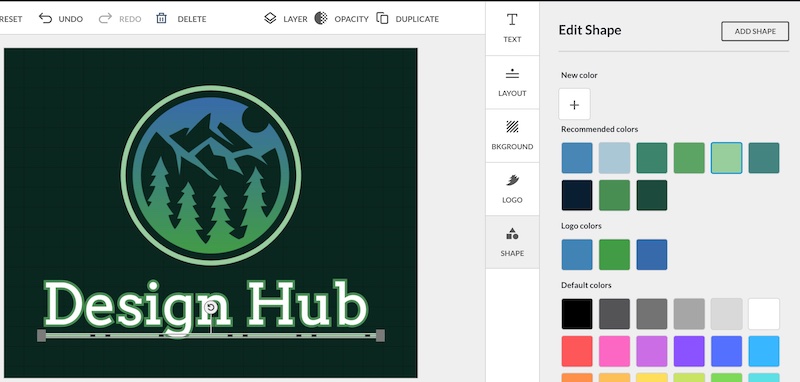Viewport: 800px width, 382px height.
Task: Click the Reset label in toolbar
Action: tap(11, 19)
